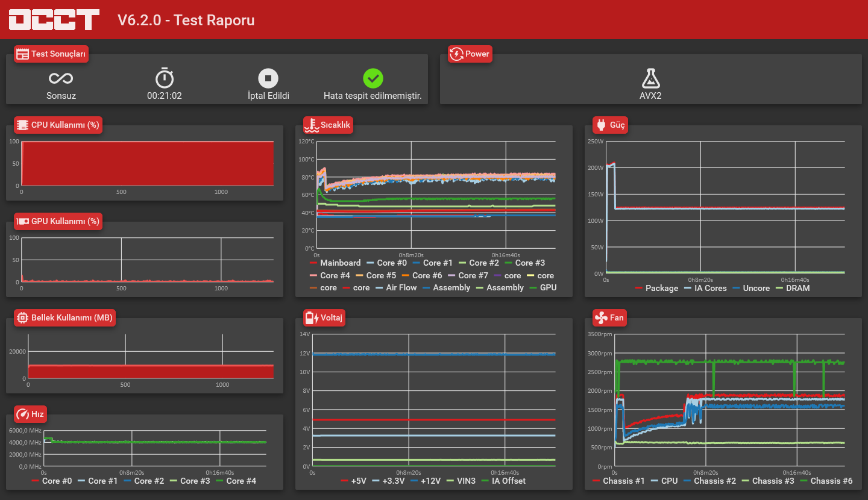868x500 pixels.
Task: Toggle Chassis #6 fan series
Action: (826, 481)
